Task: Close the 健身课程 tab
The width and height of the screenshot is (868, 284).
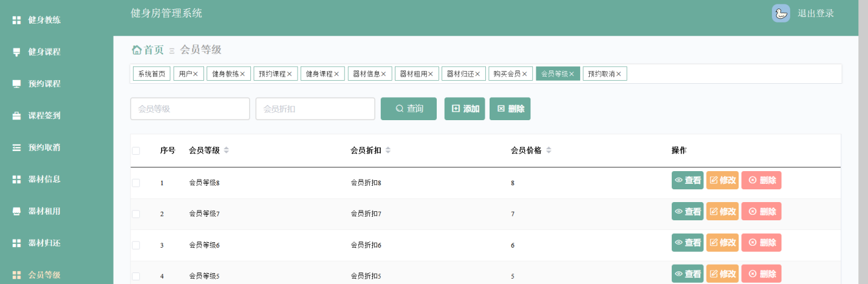Action: tap(336, 74)
